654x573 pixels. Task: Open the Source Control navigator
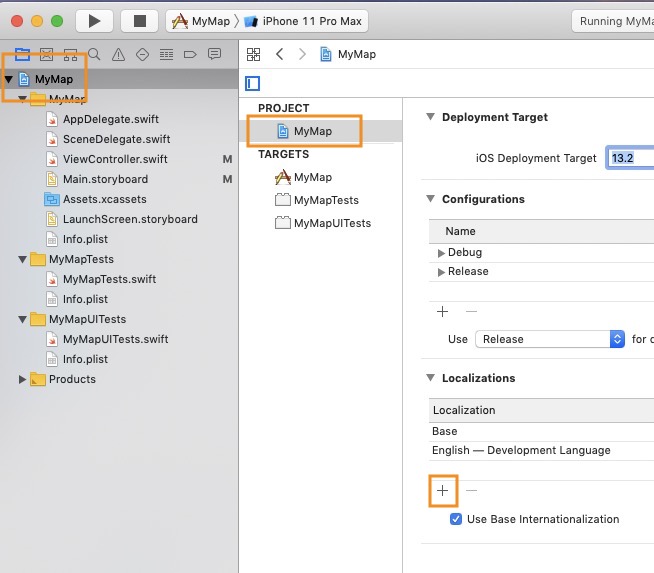coord(46,54)
